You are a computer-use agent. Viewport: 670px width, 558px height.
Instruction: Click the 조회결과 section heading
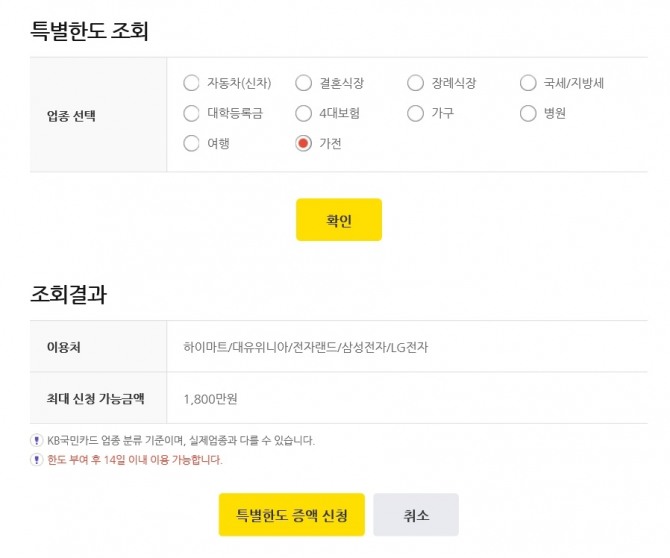point(69,294)
